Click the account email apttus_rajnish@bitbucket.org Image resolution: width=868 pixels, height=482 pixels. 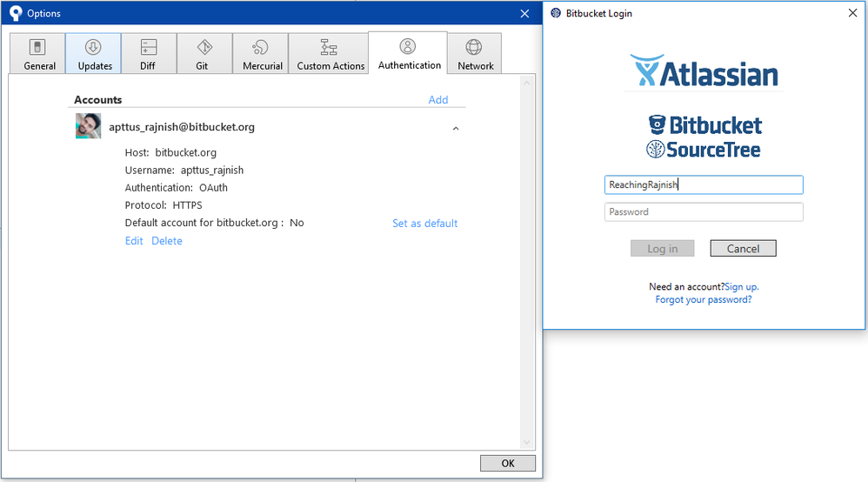tap(182, 127)
